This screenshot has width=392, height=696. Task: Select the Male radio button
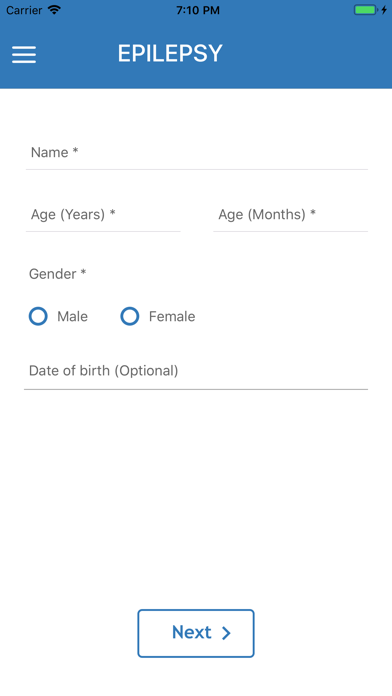click(38, 316)
